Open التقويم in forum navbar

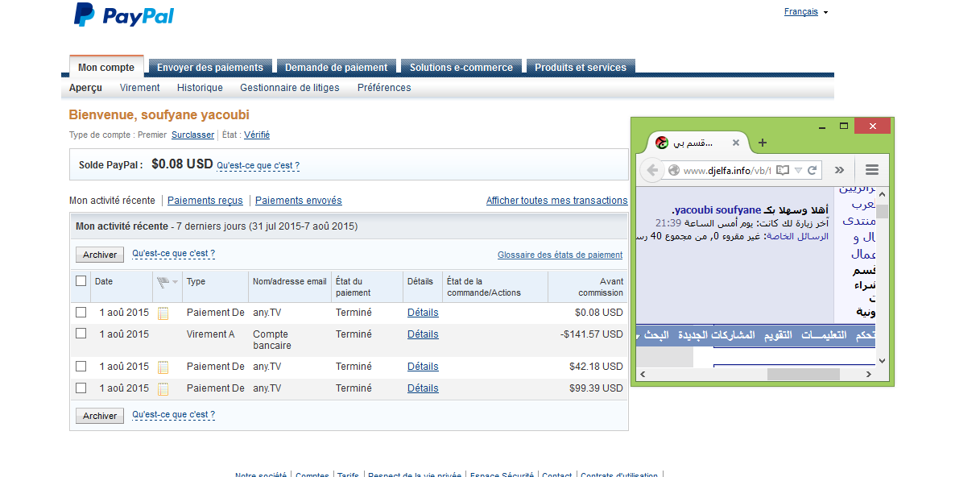pos(777,335)
